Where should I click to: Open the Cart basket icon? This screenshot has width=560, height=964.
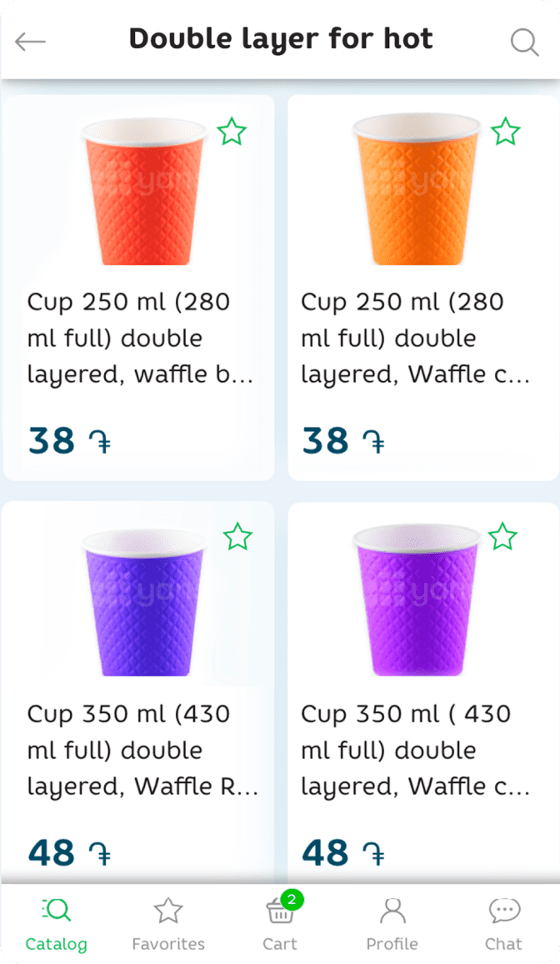(280, 912)
